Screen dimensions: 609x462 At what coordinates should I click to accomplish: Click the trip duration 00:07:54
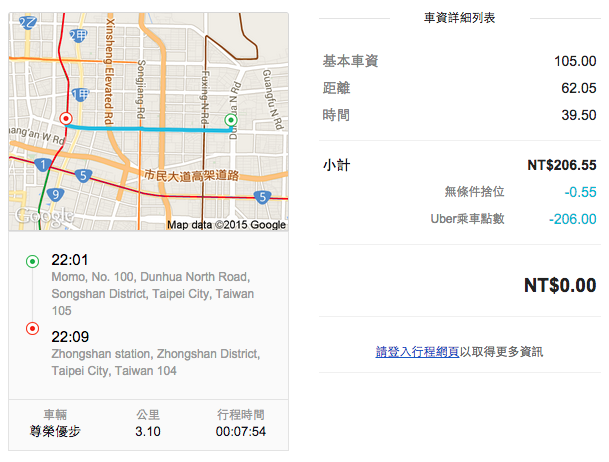pyautogui.click(x=241, y=431)
